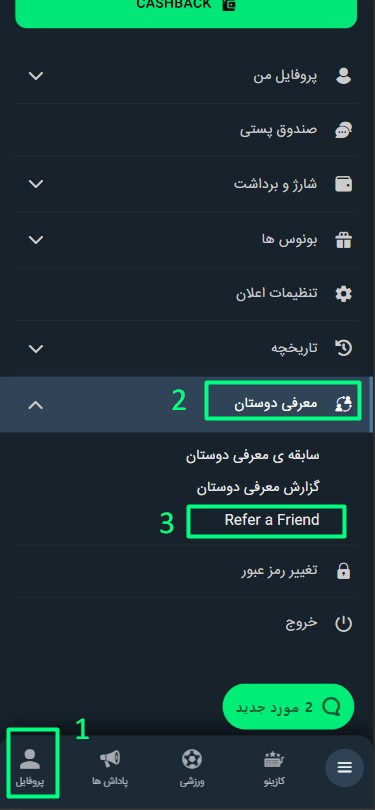This screenshot has height=810, width=375.
Task: Expand the شارژ و برداشت chevron
Action: pyautogui.click(x=36, y=184)
